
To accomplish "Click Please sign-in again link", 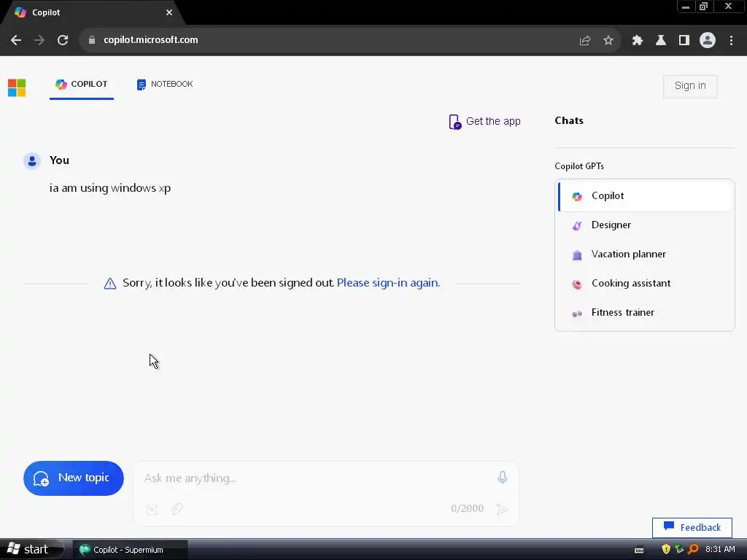I will (x=388, y=283).
